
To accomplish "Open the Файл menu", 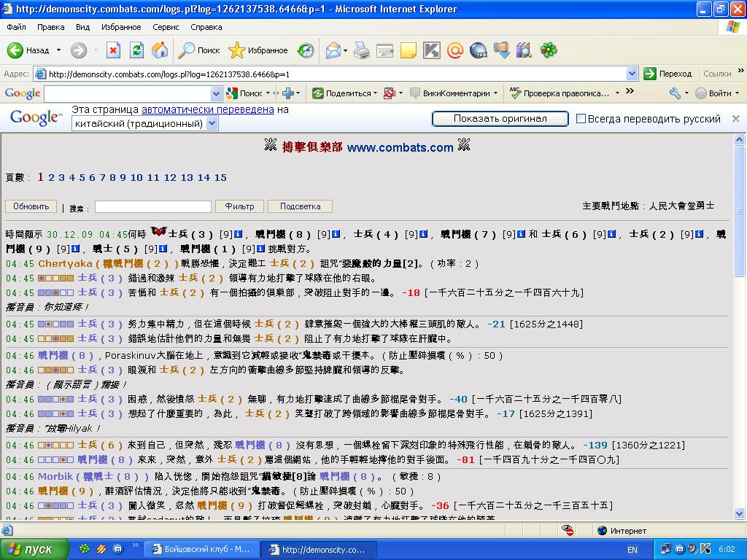I will (x=16, y=27).
